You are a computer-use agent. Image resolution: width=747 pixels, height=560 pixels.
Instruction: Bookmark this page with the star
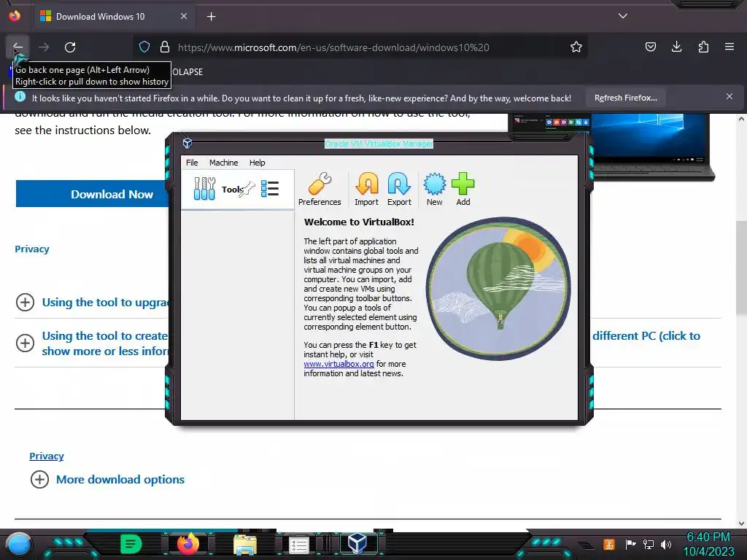pos(576,47)
